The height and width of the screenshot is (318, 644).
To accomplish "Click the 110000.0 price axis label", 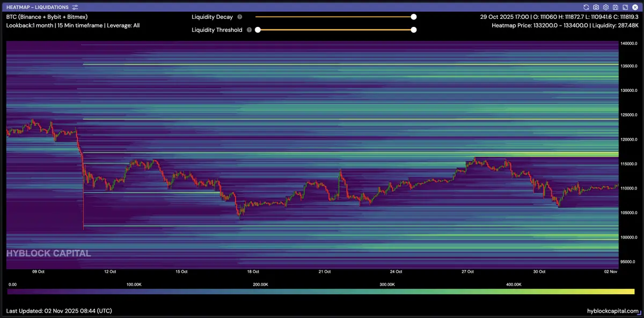I will (x=629, y=188).
